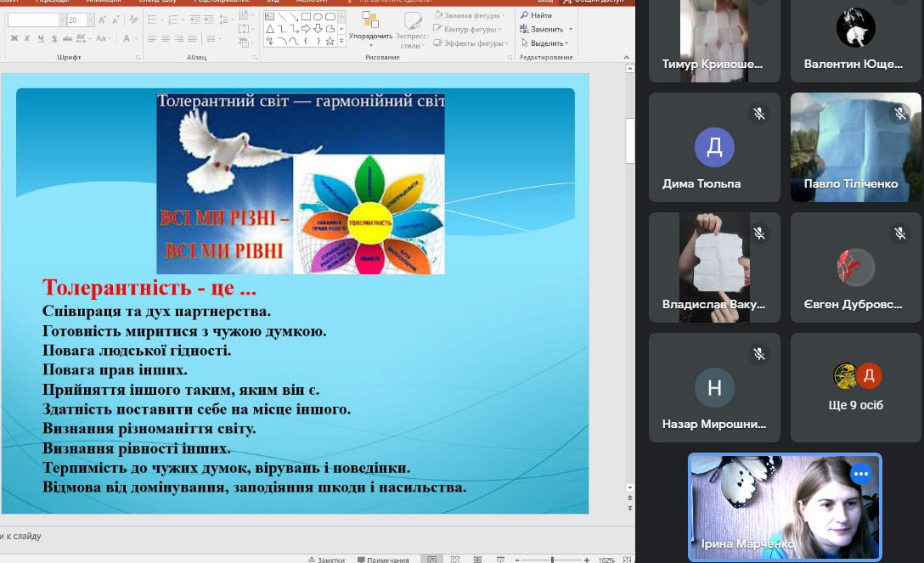
Task: Select the five-point star shape
Action: coord(330,42)
